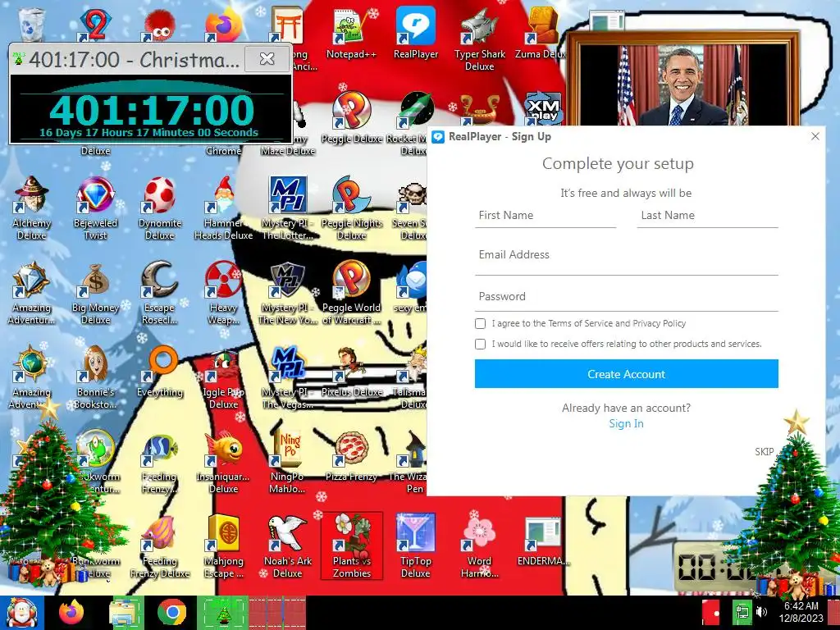The image size is (840, 630).
Task: Click the Obama portrait picture frame
Action: pos(682,80)
